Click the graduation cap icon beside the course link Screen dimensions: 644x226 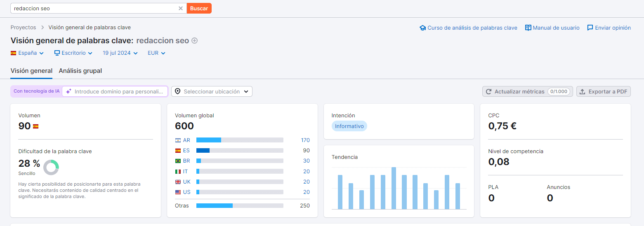tap(422, 28)
